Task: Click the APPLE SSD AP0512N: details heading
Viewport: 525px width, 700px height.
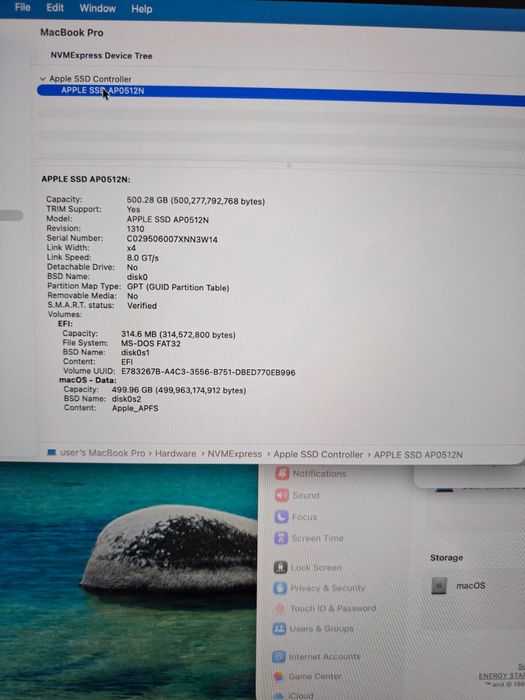Action: coord(86,179)
